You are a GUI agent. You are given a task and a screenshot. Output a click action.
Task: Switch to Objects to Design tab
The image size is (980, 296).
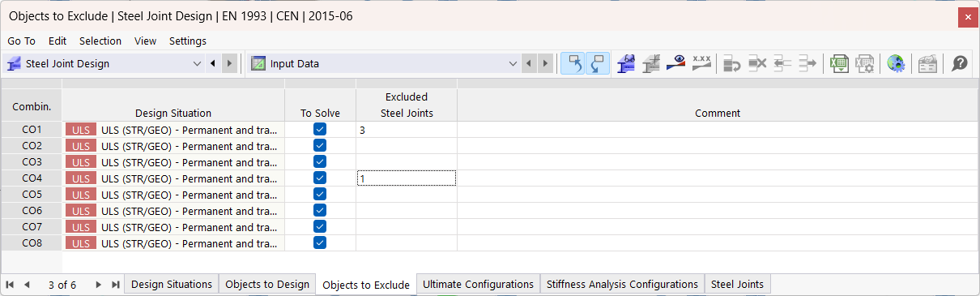pos(267,284)
